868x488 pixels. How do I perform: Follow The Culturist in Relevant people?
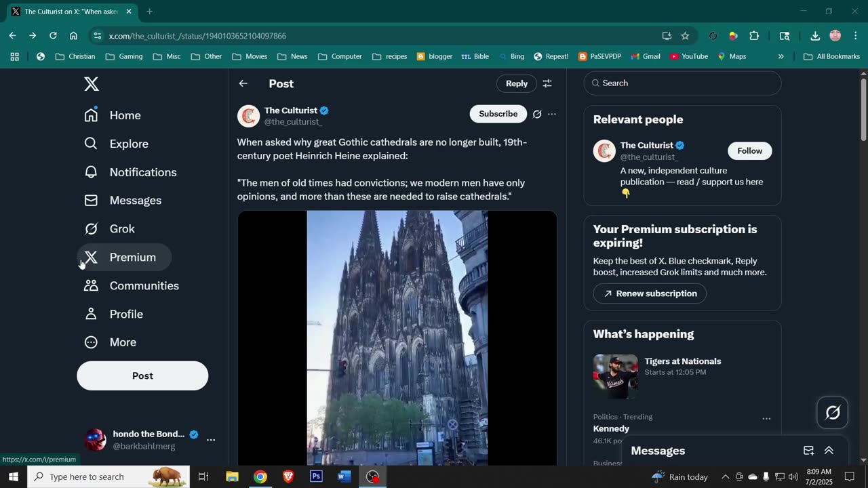750,151
